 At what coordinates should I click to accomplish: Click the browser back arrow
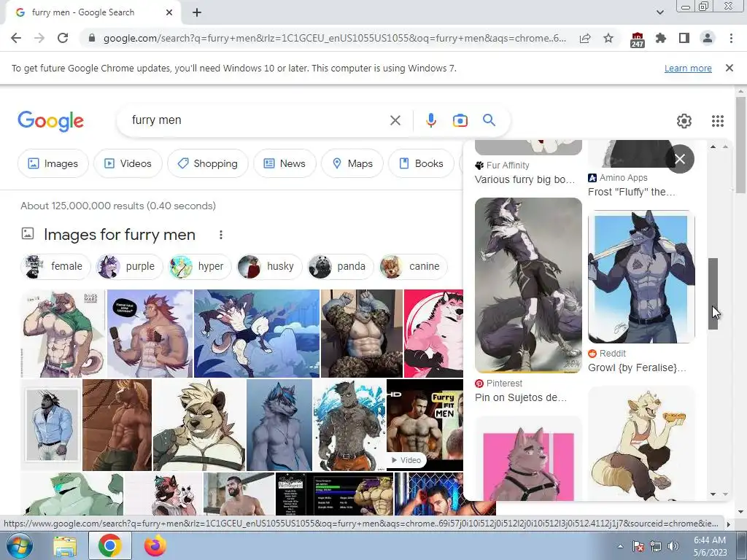click(x=16, y=38)
